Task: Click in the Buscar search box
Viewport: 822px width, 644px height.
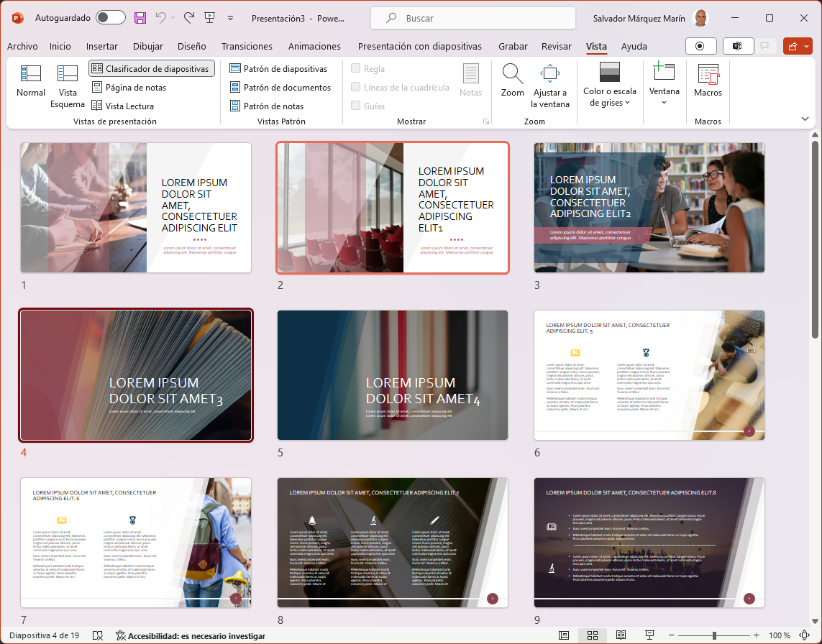Action: coord(473,19)
